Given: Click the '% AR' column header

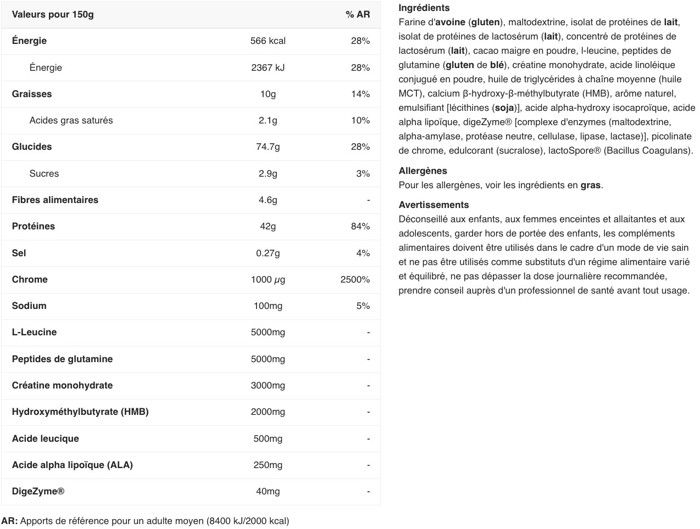Looking at the screenshot, I should (x=357, y=14).
